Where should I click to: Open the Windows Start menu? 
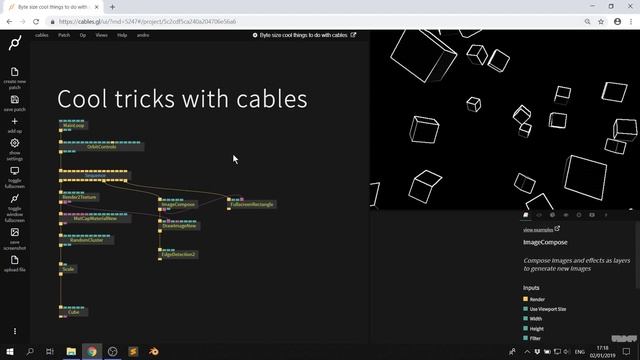[10, 351]
